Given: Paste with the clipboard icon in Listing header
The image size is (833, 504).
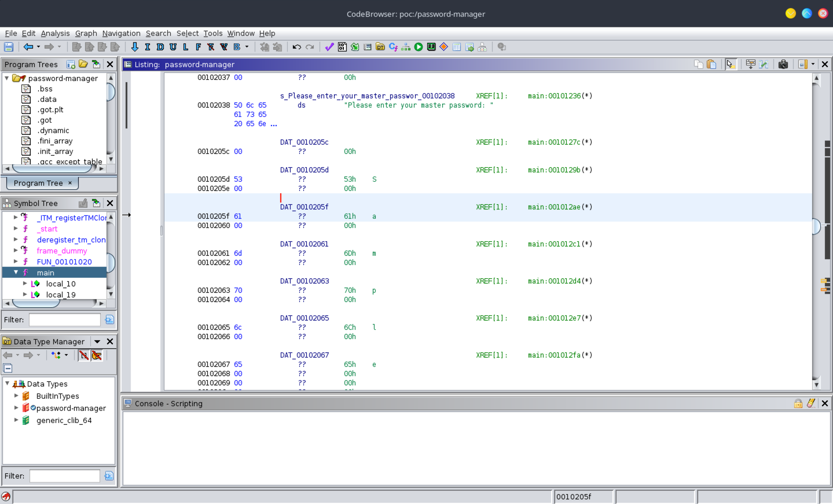Looking at the screenshot, I should tap(711, 64).
